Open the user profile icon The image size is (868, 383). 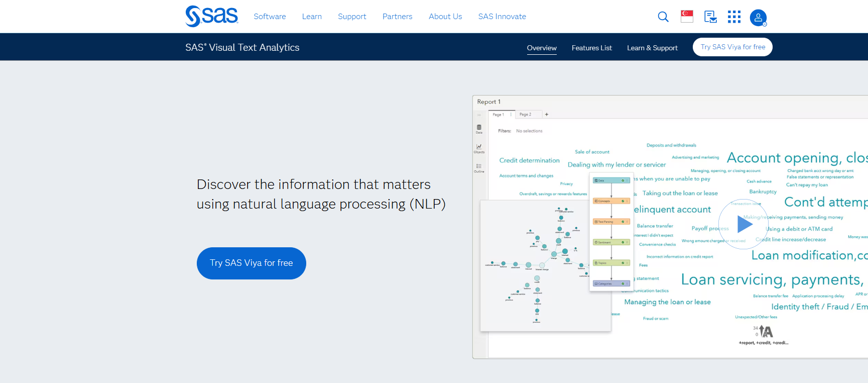(758, 18)
